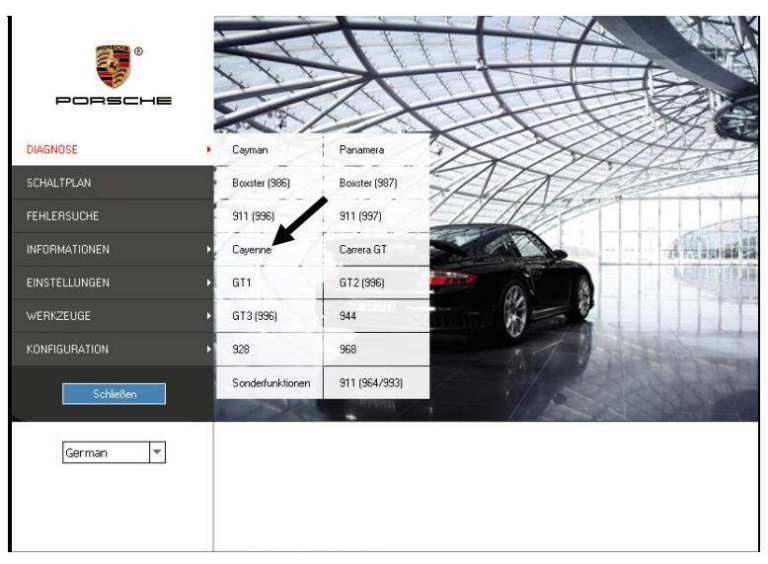Select the Cayman model entry

point(269,149)
